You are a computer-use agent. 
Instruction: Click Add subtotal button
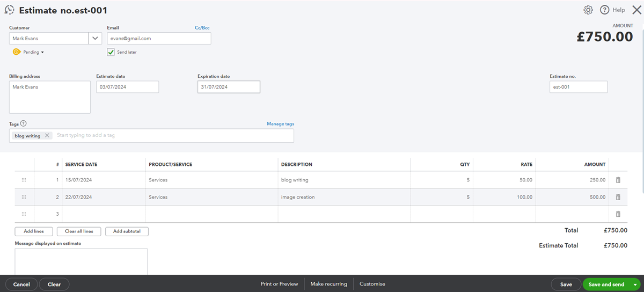pos(127,231)
